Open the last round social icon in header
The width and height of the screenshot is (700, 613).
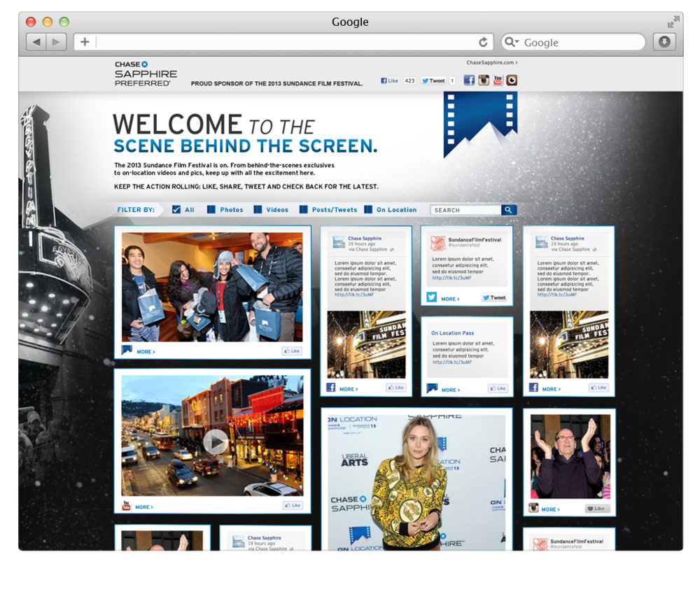tap(512, 80)
